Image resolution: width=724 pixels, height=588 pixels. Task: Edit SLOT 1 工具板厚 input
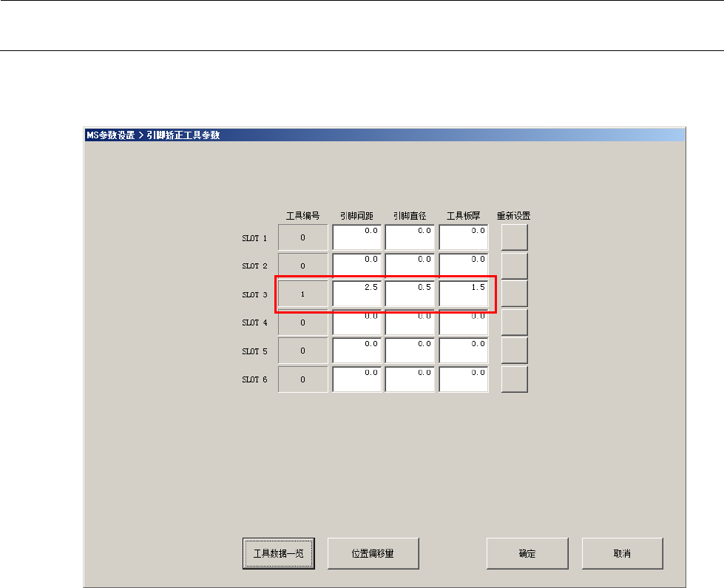464,237
